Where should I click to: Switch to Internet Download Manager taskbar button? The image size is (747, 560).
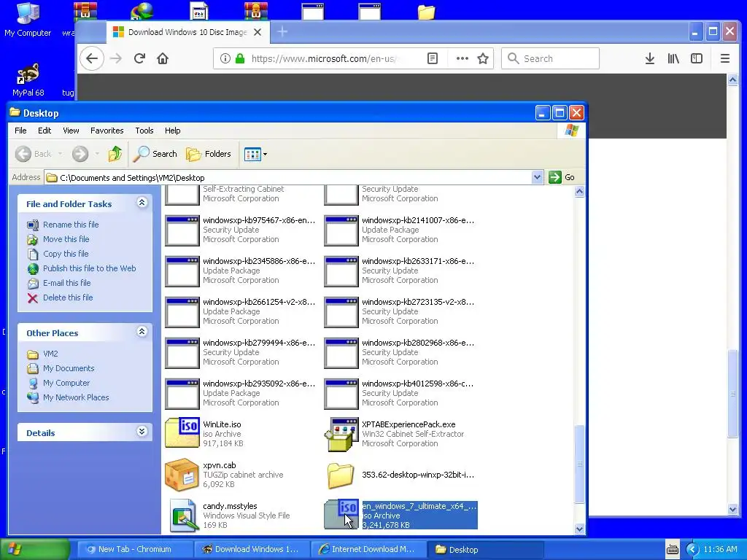[368, 549]
